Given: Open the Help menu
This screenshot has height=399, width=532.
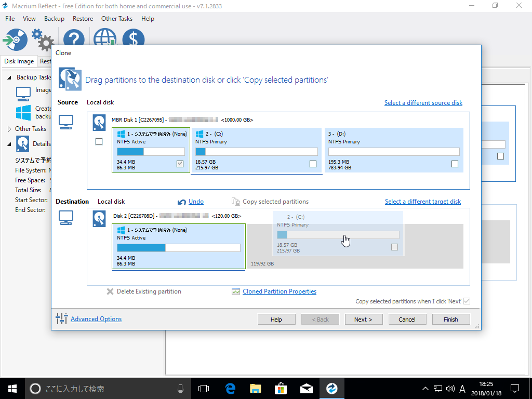Looking at the screenshot, I should click(148, 19).
